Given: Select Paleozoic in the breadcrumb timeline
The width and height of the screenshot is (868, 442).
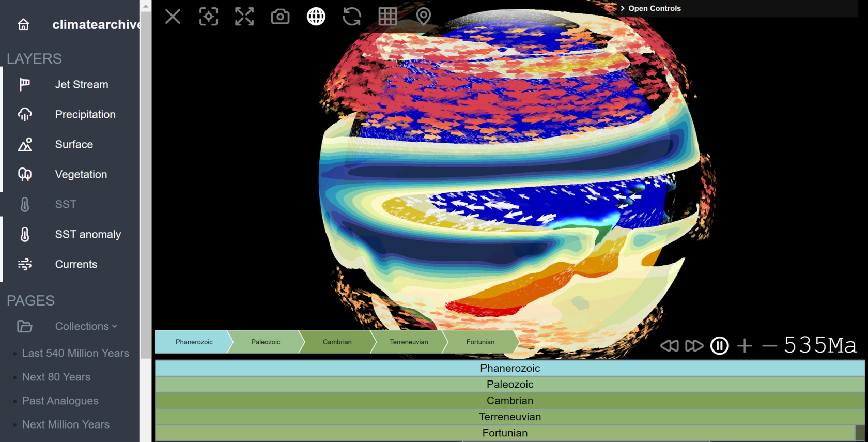Looking at the screenshot, I should [266, 342].
